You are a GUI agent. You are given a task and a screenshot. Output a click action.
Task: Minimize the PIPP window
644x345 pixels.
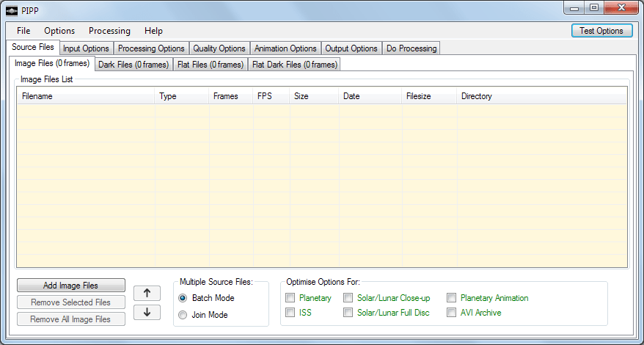[574, 8]
